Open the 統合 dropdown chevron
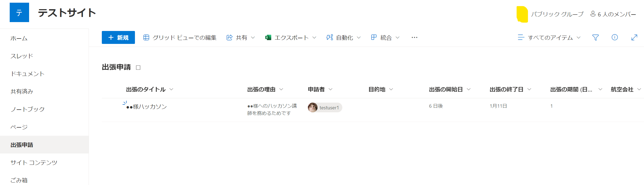 tap(398, 37)
